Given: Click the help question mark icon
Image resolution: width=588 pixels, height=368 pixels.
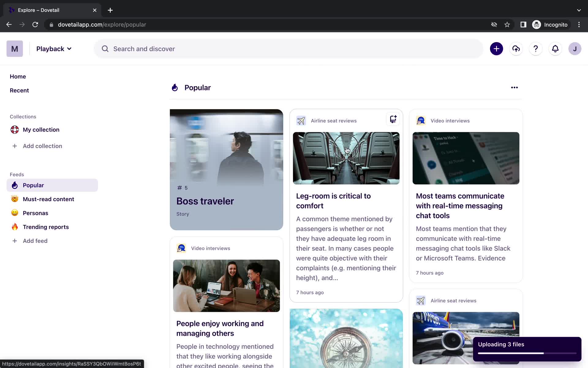Looking at the screenshot, I should click(536, 48).
